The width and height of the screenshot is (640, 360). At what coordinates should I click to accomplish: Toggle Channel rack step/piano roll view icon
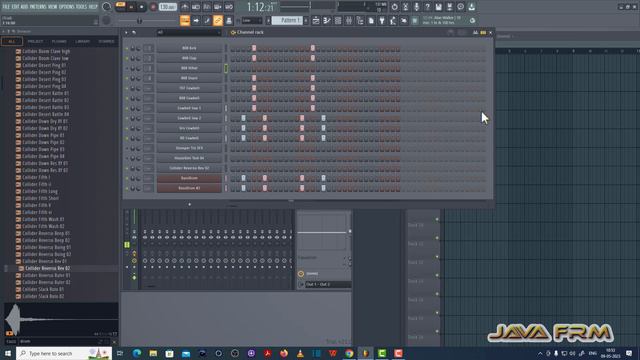pyautogui.click(x=483, y=33)
